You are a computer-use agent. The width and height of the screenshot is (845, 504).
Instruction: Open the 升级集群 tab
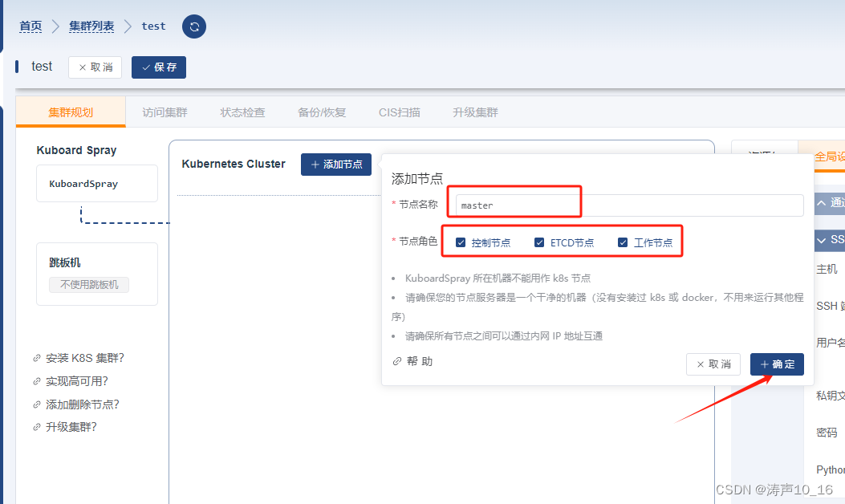pyautogui.click(x=475, y=112)
